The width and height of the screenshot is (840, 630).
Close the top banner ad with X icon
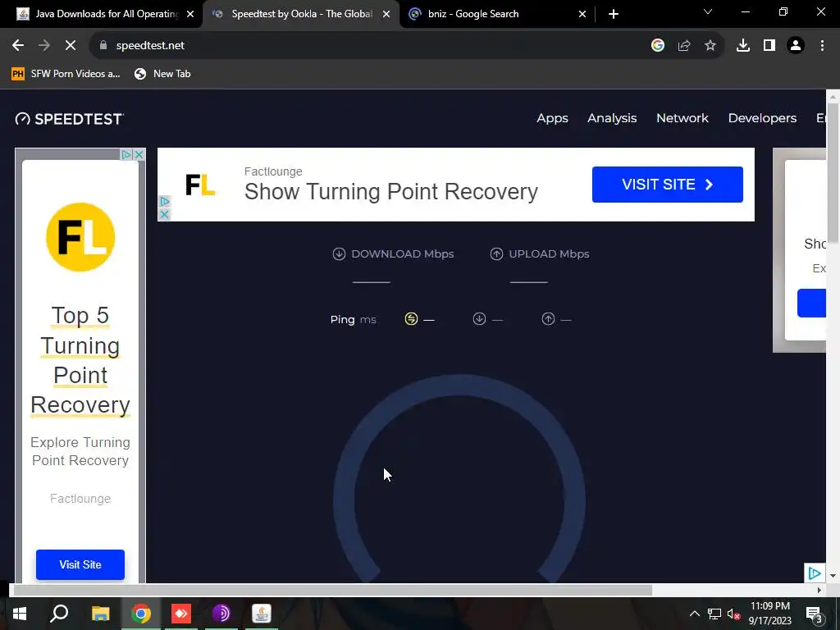tap(164, 214)
